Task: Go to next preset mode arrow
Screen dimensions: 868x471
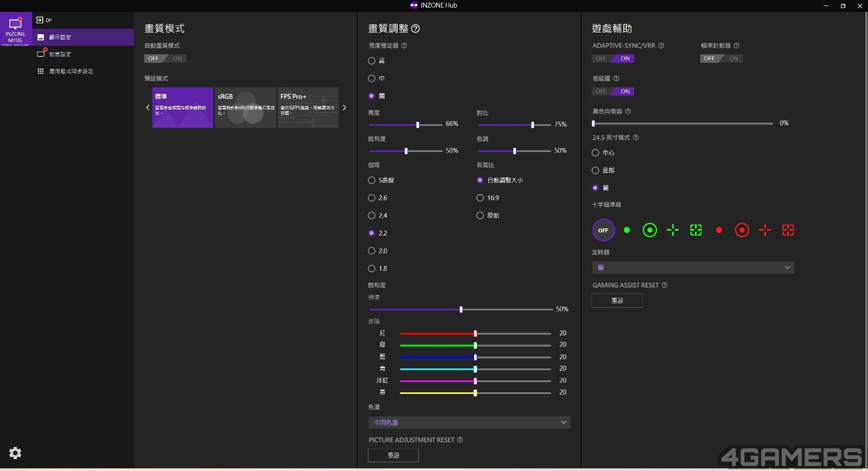Action: [x=344, y=107]
